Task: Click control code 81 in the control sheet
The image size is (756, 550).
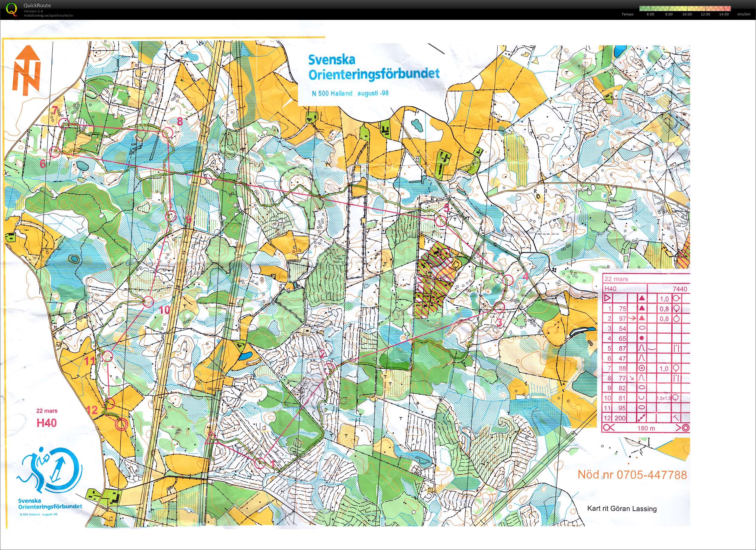Action: [x=622, y=398]
